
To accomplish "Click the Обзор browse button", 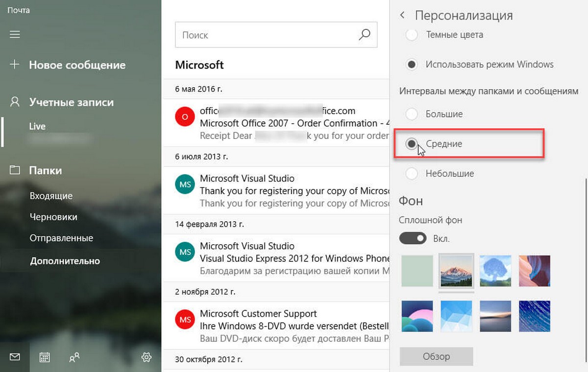I will click(436, 356).
